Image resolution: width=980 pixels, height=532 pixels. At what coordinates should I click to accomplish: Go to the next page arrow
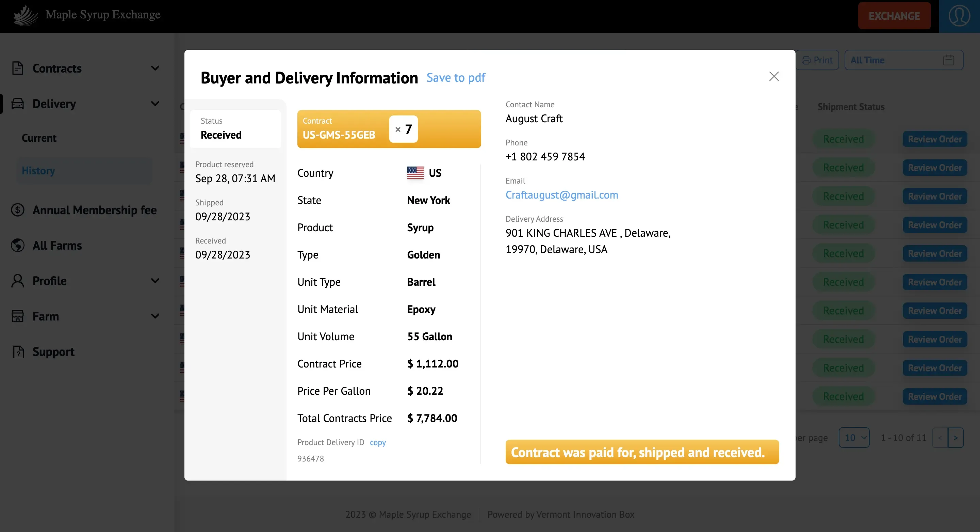click(x=955, y=438)
